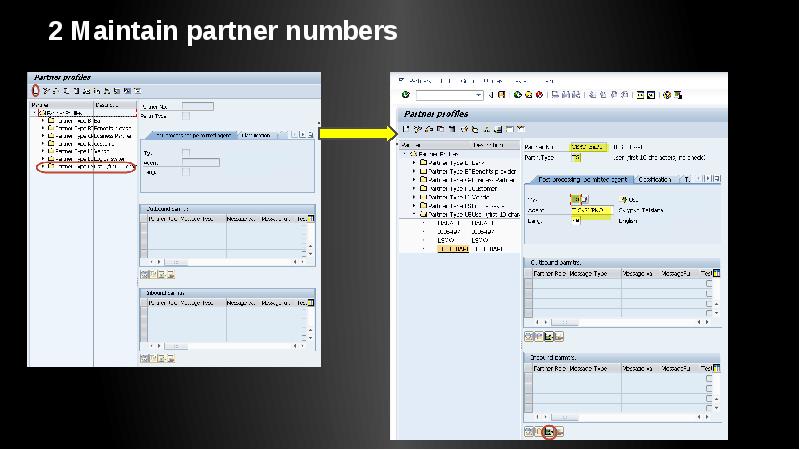Click search help button beside Ty. field
800x450 pixels.
[x=585, y=199]
